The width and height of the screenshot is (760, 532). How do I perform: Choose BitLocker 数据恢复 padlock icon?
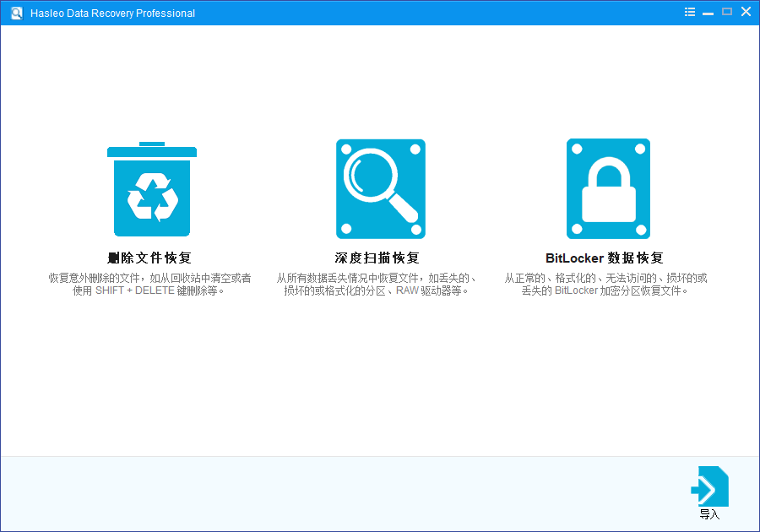click(x=608, y=188)
